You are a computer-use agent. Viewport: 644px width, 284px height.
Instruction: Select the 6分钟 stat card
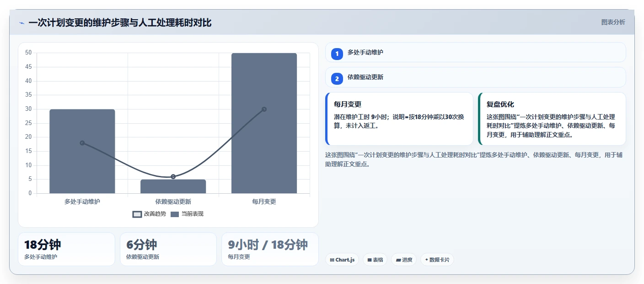click(168, 249)
